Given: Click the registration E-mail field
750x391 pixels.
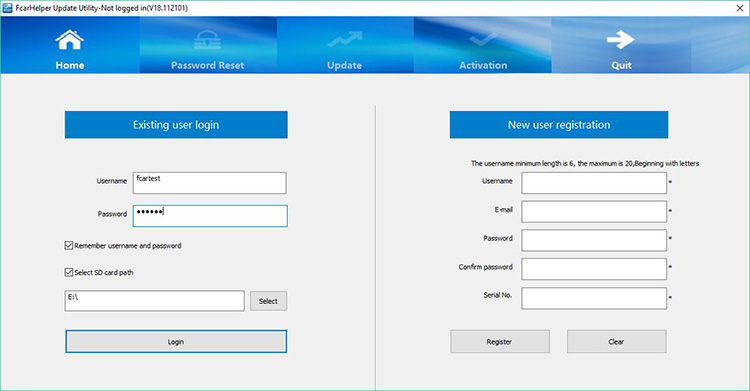Looking at the screenshot, I should (x=594, y=212).
